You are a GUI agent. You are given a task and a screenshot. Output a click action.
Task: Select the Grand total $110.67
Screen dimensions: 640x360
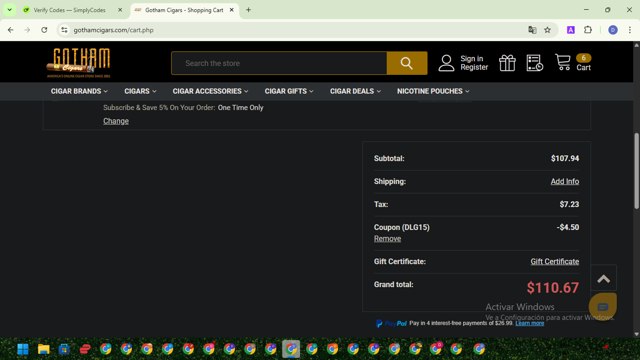(x=553, y=288)
